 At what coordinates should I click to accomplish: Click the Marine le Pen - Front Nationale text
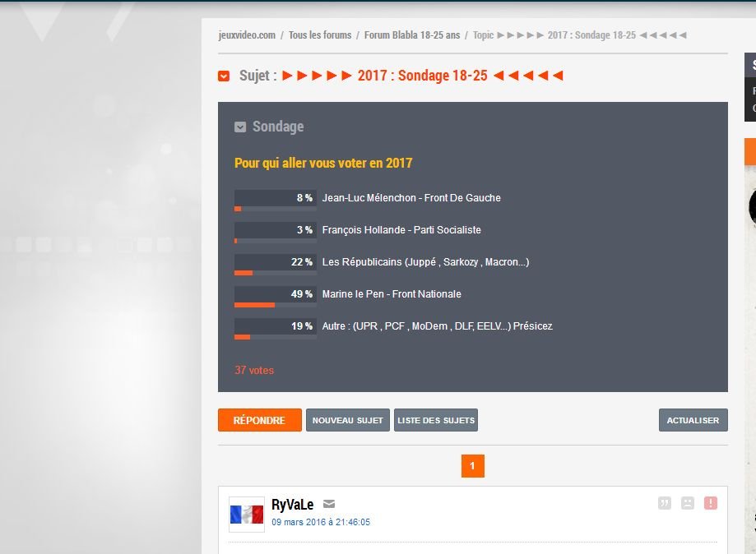click(392, 294)
